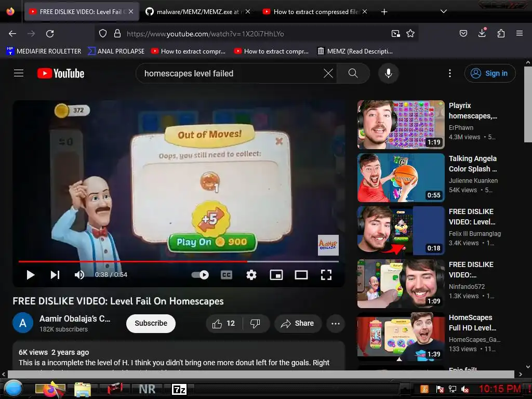532x399 pixels.
Task: Skip to the next video
Action: [x=55, y=275]
